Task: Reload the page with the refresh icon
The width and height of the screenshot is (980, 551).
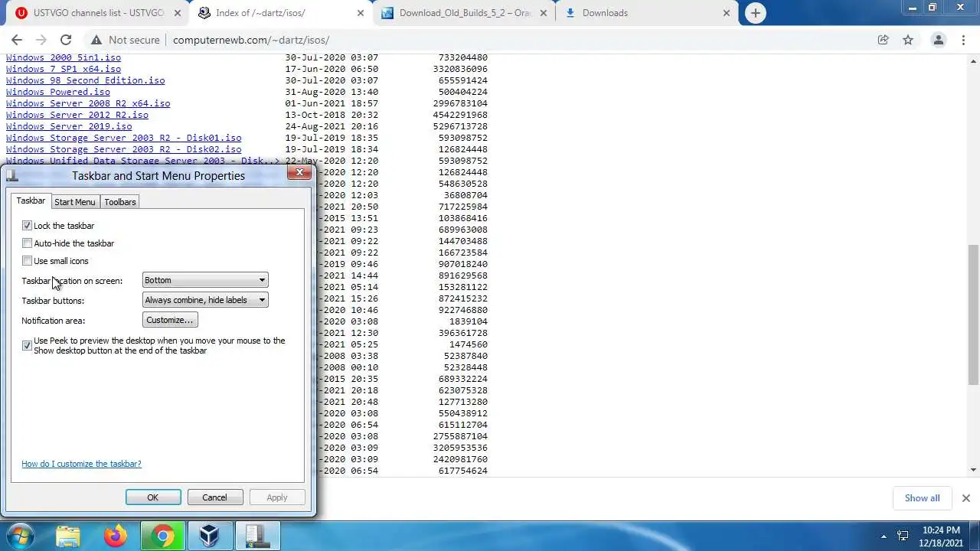Action: point(66,40)
